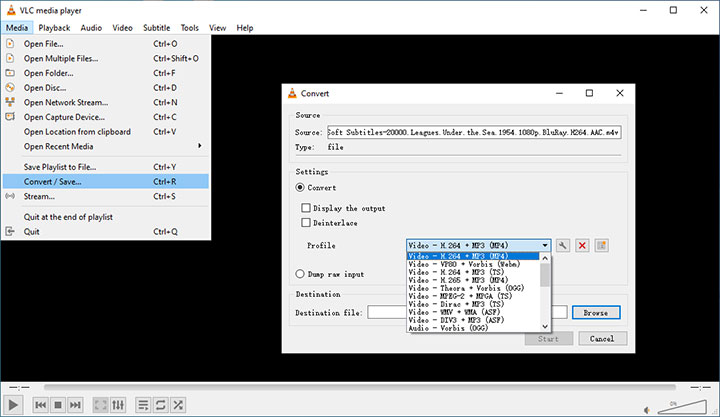Toggle shuffle random icon
The width and height of the screenshot is (720, 417).
[x=178, y=405]
